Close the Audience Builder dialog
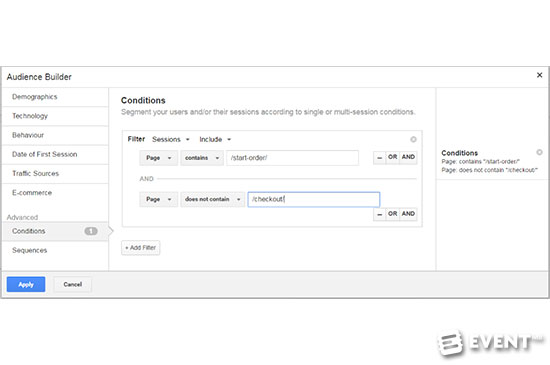The height and width of the screenshot is (365, 550). click(x=539, y=75)
